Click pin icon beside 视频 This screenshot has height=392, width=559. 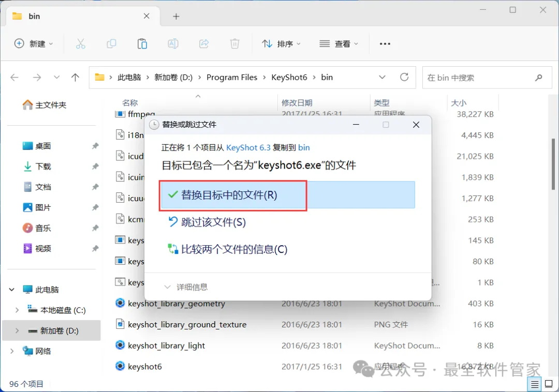coord(95,248)
